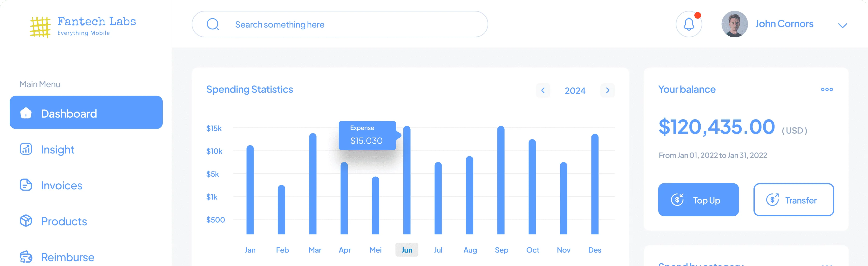Click the Dashboard home icon
The image size is (868, 266).
pyautogui.click(x=26, y=113)
